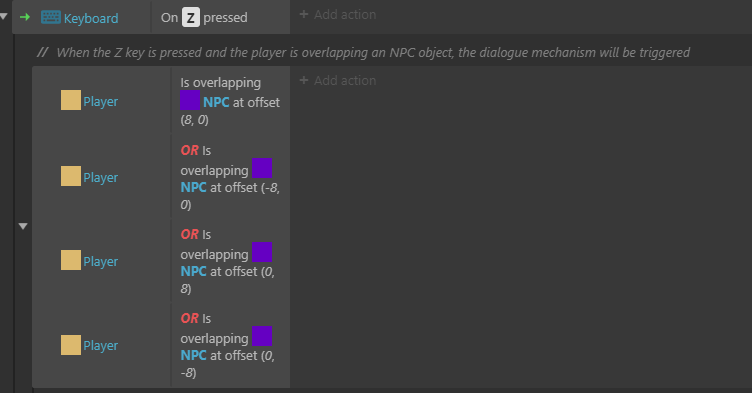Screen dimensions: 752x393
Task: Select the Player icon in second condition
Action: click(x=70, y=176)
